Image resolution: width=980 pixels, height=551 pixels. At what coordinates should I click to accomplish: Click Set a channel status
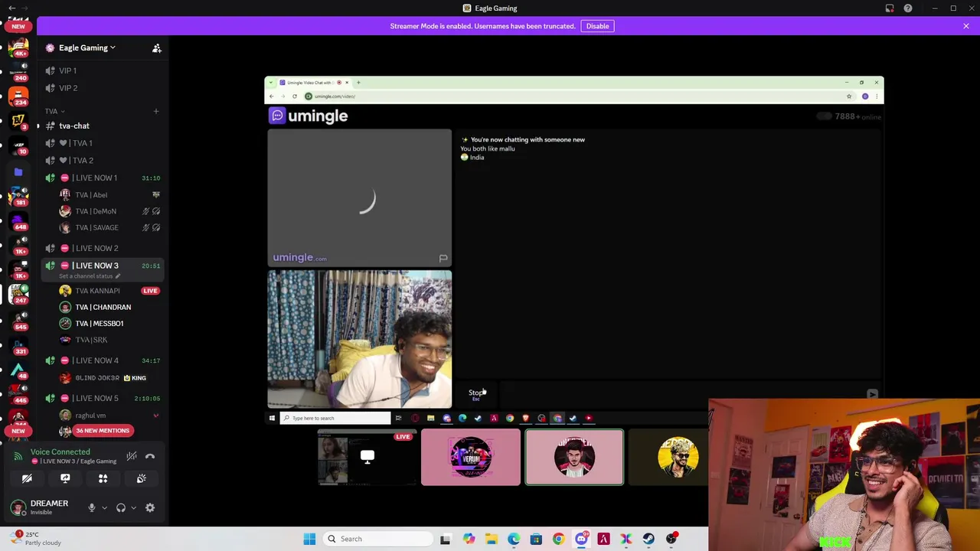tap(90, 275)
